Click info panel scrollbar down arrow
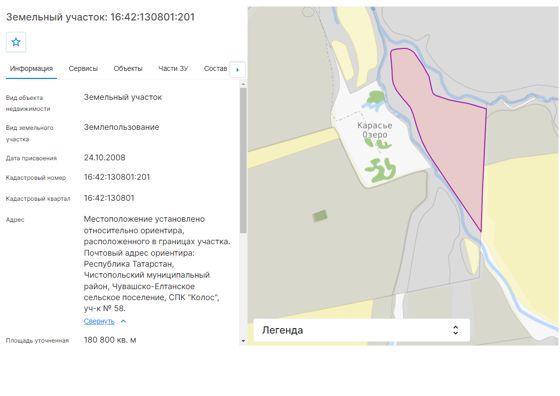560x396 pixels. [243, 341]
